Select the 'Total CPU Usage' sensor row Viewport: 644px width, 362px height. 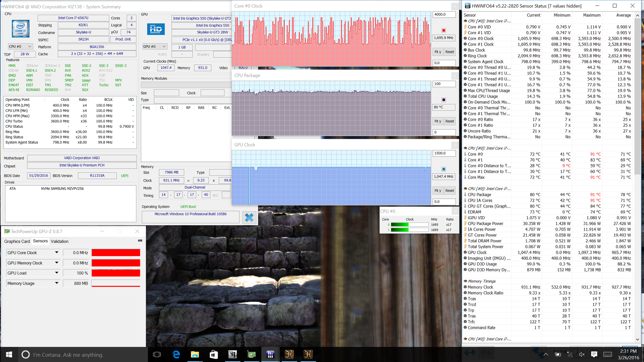548,97
